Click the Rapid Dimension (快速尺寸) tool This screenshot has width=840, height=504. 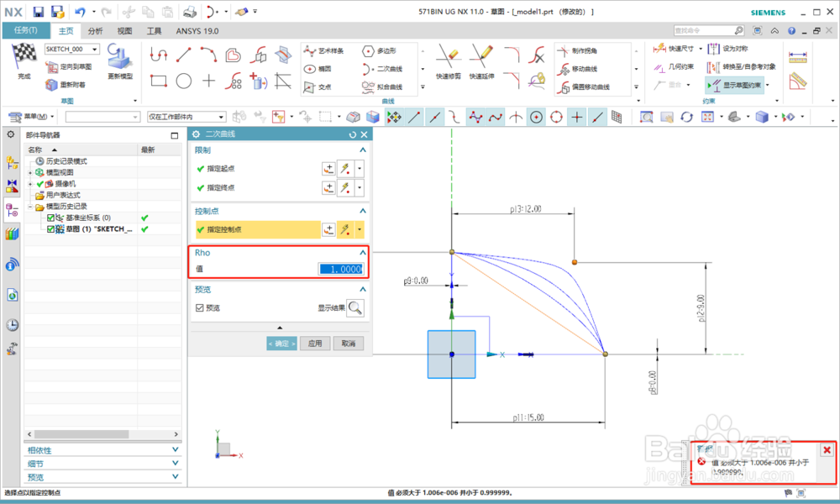coord(674,49)
